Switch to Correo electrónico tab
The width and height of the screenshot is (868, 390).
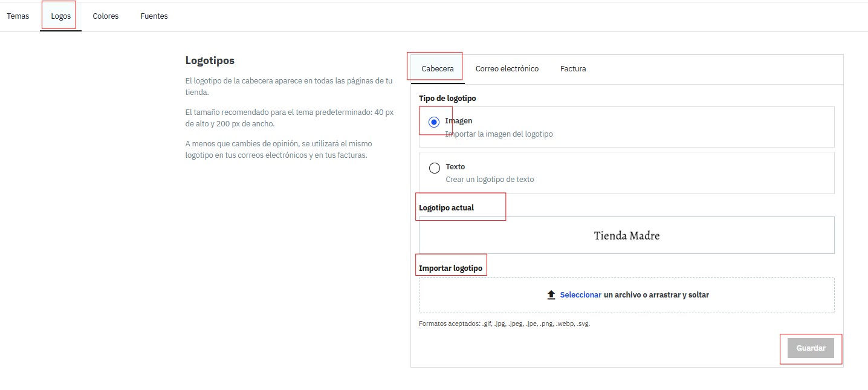(507, 69)
